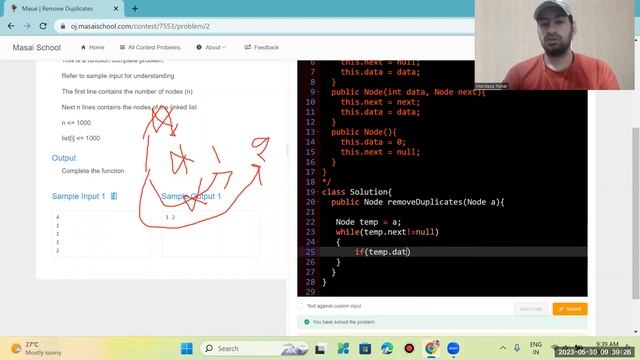The width and height of the screenshot is (640, 360).
Task: Open Microsoft Store from taskbar
Action: (365, 349)
